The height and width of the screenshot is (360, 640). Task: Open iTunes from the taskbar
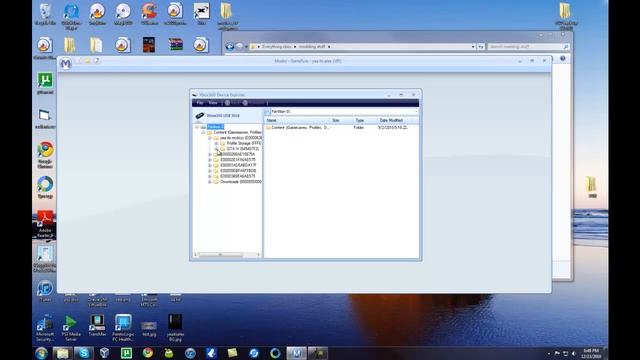190,353
